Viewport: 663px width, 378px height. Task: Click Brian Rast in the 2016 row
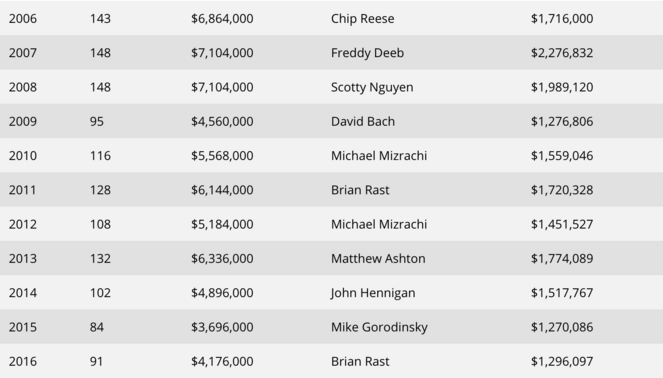coord(360,361)
